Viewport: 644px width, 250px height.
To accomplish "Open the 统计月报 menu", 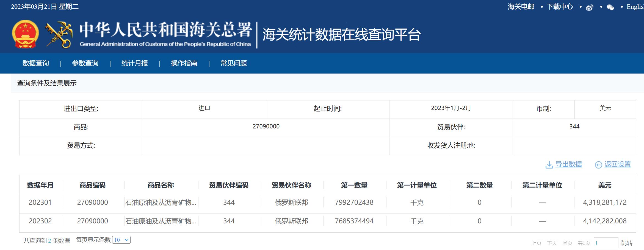I will click(135, 63).
